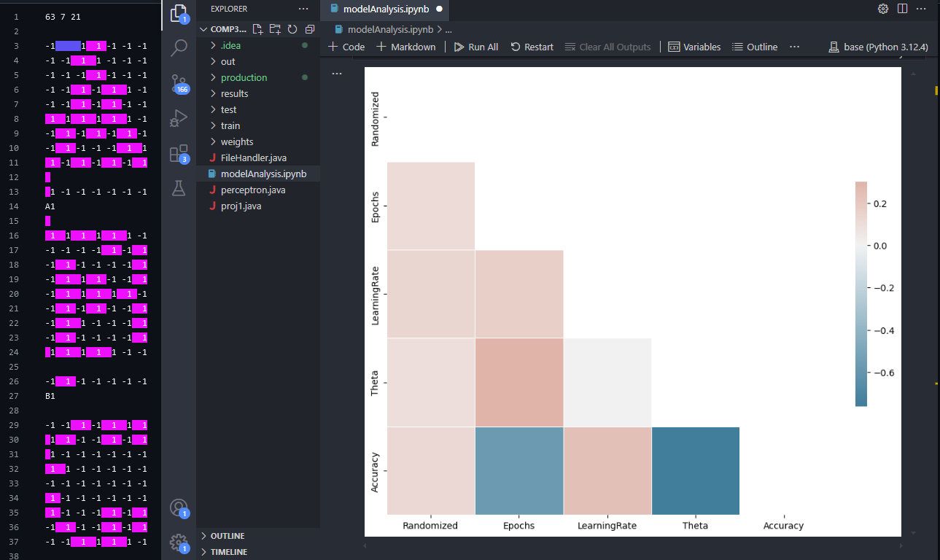940x560 pixels.
Task: Click the Randomized x-axis label
Action: click(x=430, y=525)
